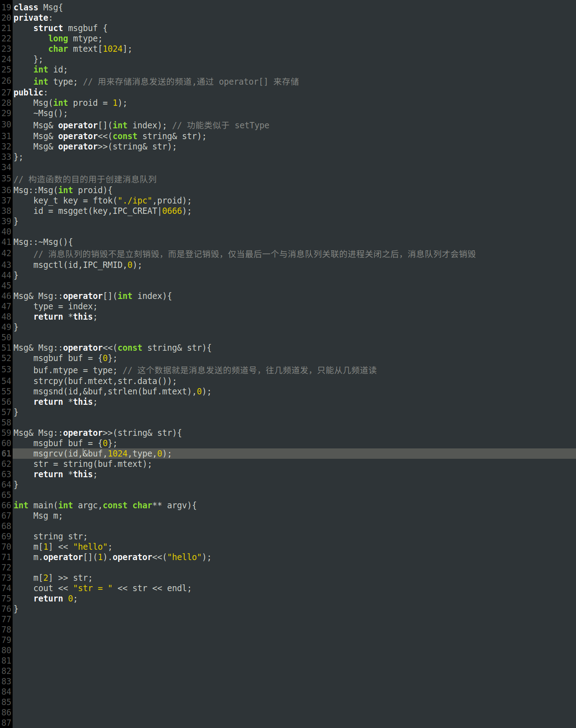Click 'long mtype;' on line 22

coord(75,38)
